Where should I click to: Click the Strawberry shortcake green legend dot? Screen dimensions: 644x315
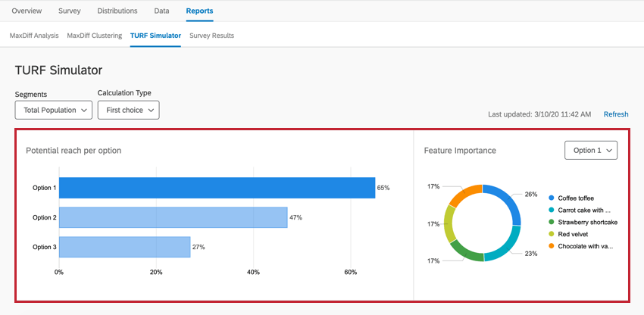552,222
